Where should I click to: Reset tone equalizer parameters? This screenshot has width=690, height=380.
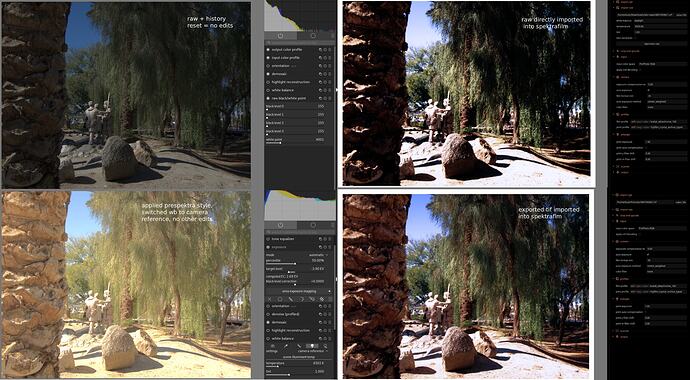[x=325, y=239]
